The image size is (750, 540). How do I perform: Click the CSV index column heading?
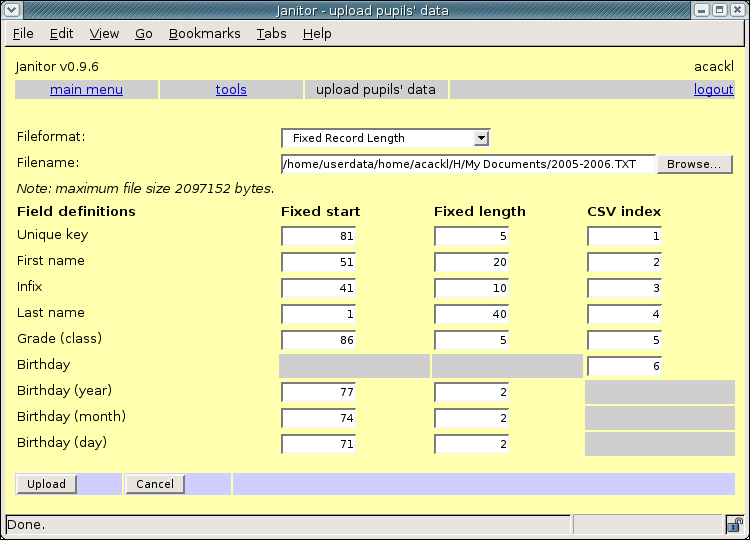pyautogui.click(x=624, y=211)
